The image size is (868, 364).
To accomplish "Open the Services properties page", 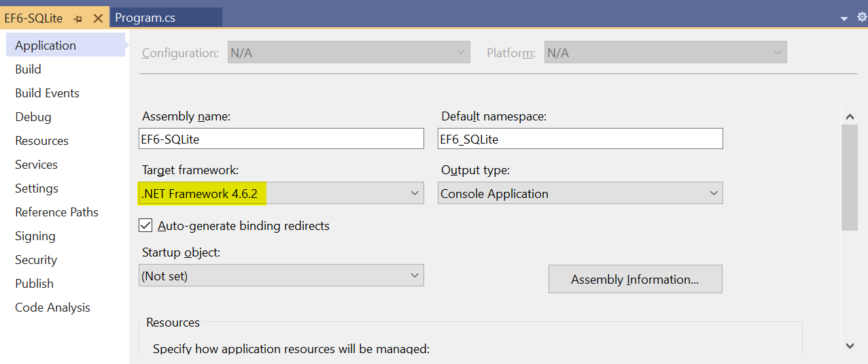I will [x=37, y=165].
